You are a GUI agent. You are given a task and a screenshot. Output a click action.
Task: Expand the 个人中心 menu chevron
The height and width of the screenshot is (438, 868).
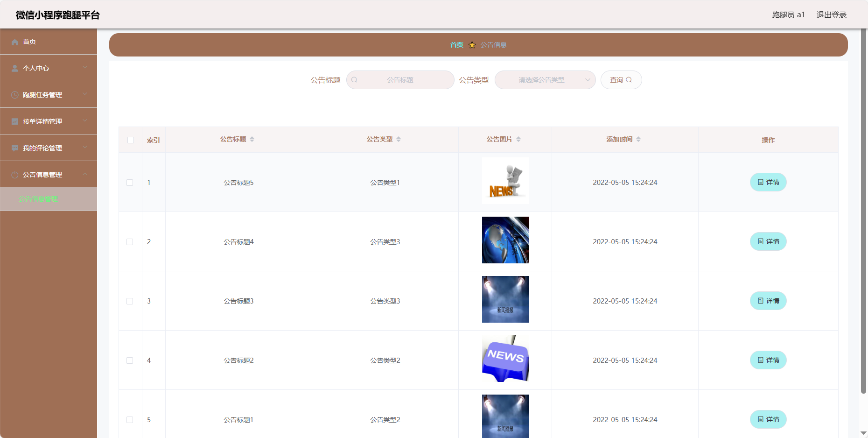[x=85, y=68]
